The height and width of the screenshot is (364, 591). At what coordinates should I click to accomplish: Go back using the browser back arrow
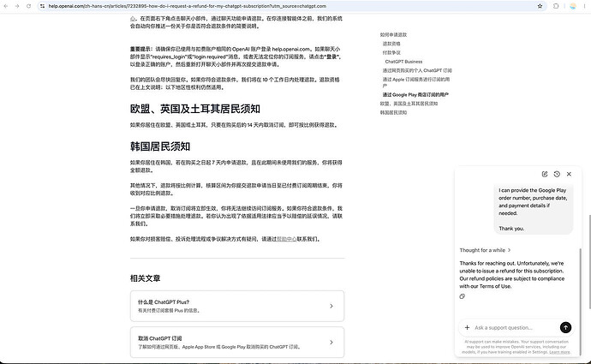click(x=6, y=6)
